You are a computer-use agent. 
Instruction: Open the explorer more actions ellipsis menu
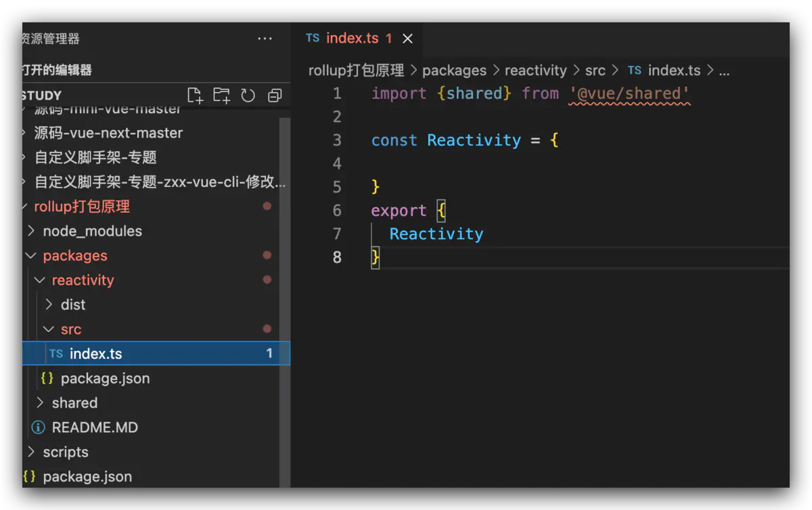(x=265, y=39)
